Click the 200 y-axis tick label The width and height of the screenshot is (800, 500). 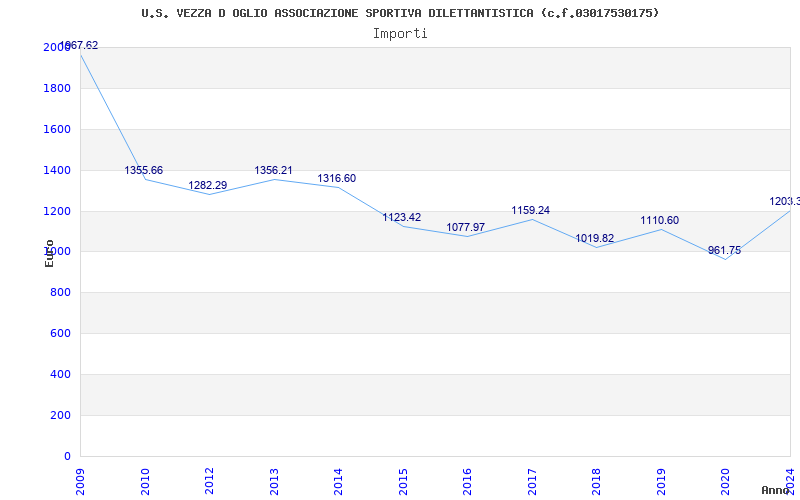pyautogui.click(x=60, y=415)
